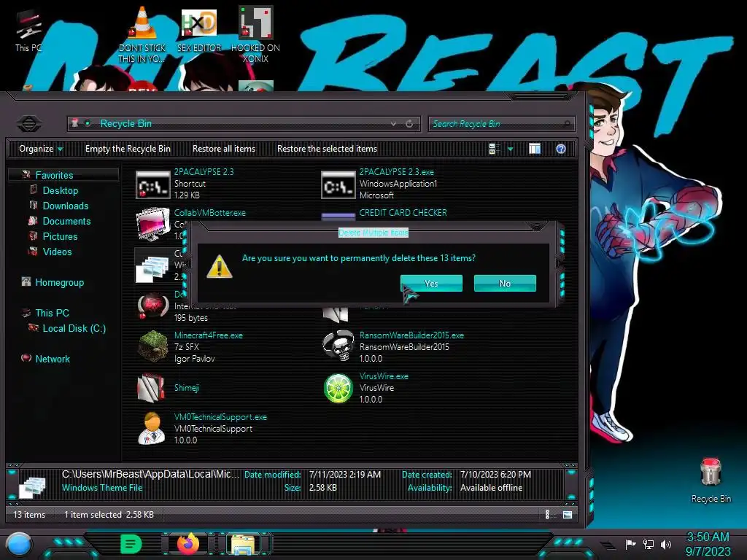Select the 2PACALYPSE 2.3.exe file icon

pos(338,184)
